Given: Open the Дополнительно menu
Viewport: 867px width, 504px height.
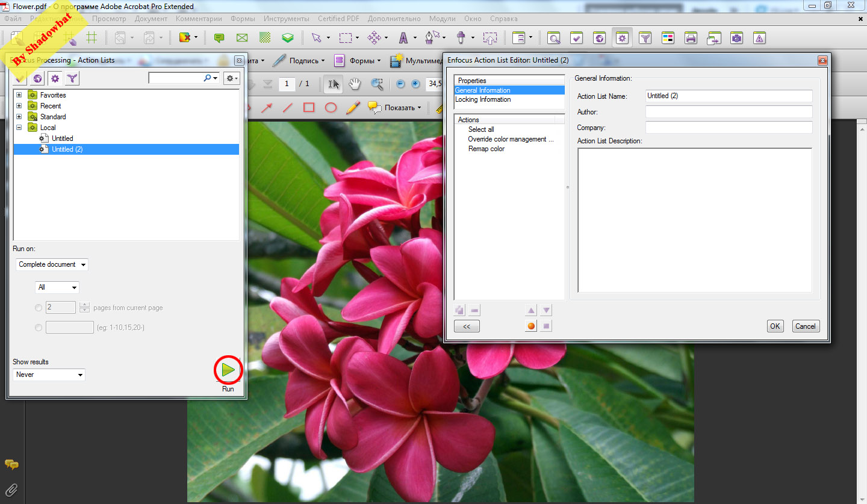Looking at the screenshot, I should click(394, 19).
